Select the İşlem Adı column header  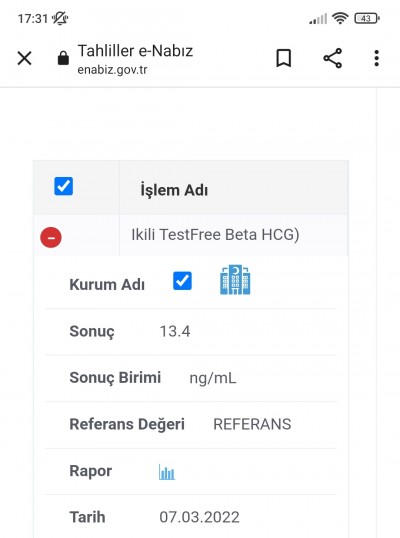tap(174, 190)
